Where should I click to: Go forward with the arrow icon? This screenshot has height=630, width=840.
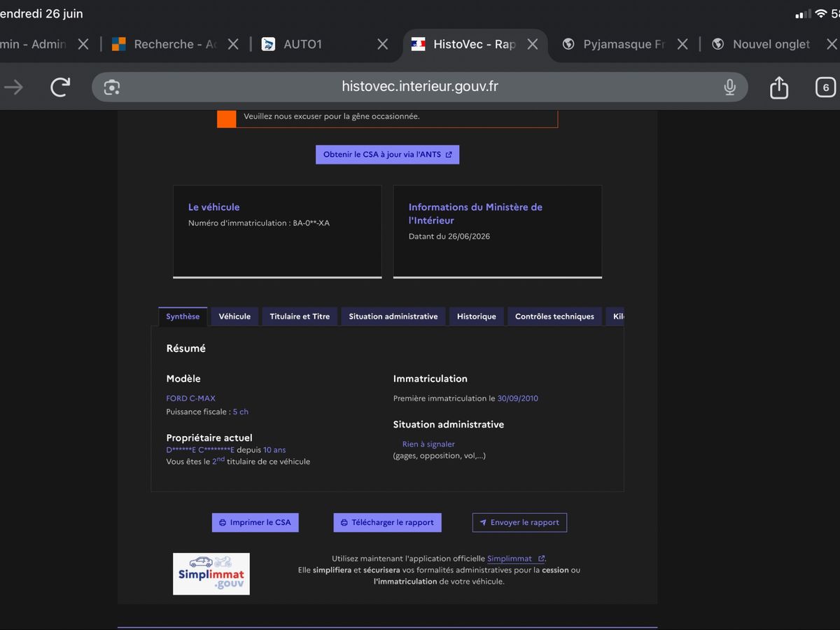pyautogui.click(x=14, y=87)
